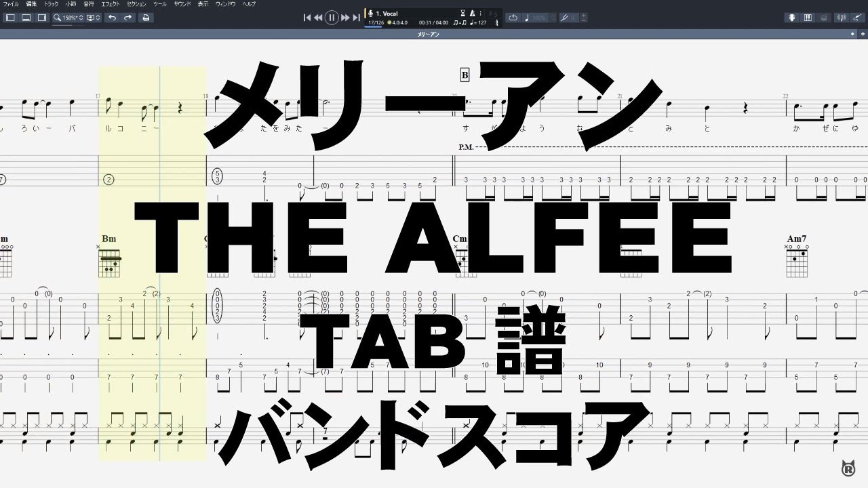Screen dimensions: 868x488
Task: Open the three-dot metronome options menu
Action: coord(481,13)
